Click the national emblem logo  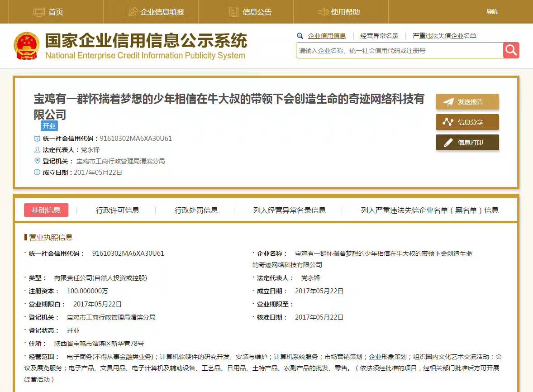point(27,46)
